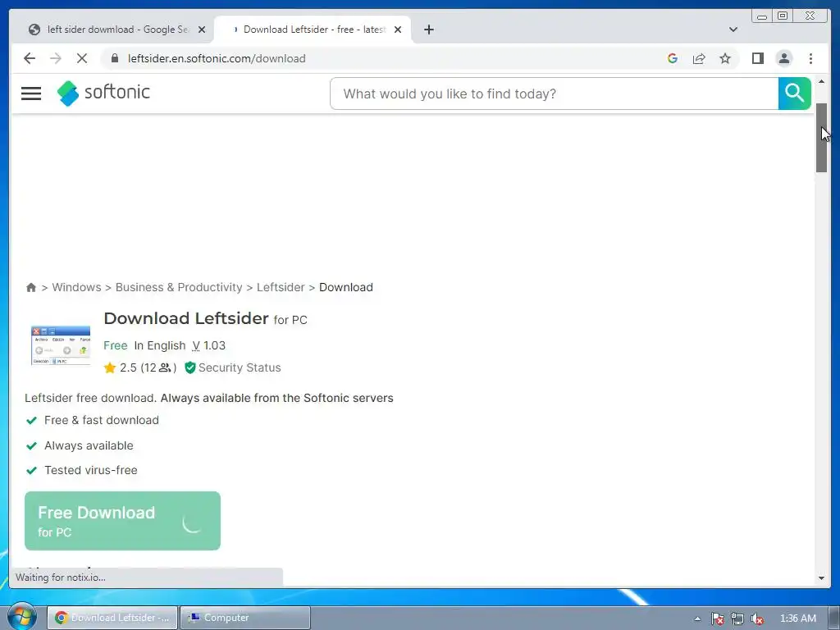Bookmark this page with the star icon

[725, 58]
